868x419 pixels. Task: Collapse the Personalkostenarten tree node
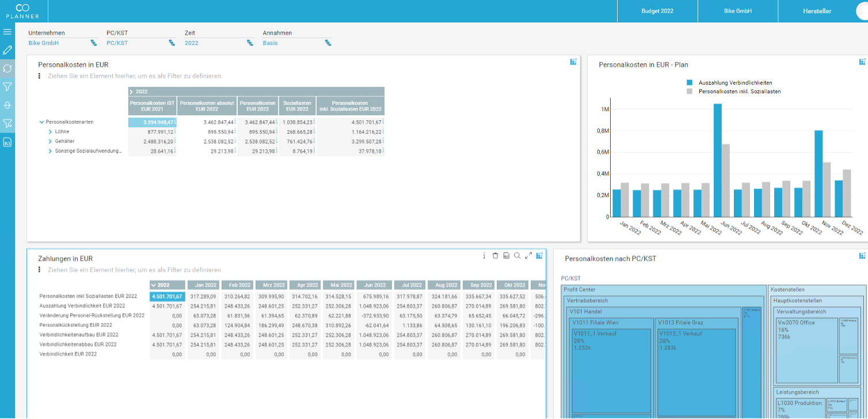[x=40, y=121]
